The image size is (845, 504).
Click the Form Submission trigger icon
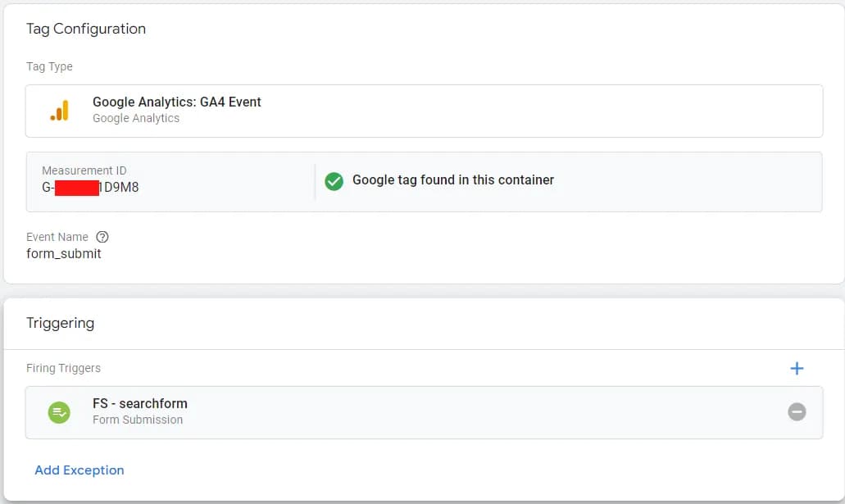click(59, 411)
